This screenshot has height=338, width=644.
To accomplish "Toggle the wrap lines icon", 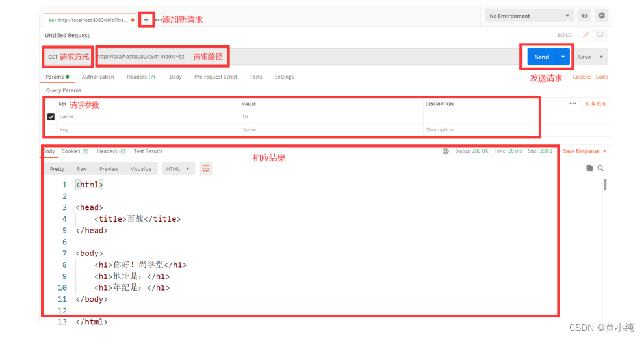I will click(x=206, y=169).
